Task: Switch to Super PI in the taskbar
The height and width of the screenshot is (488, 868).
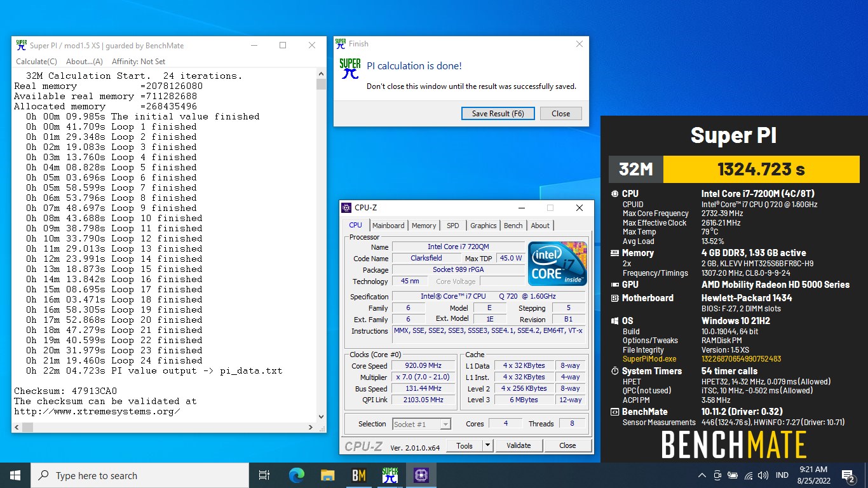Action: tap(390, 475)
